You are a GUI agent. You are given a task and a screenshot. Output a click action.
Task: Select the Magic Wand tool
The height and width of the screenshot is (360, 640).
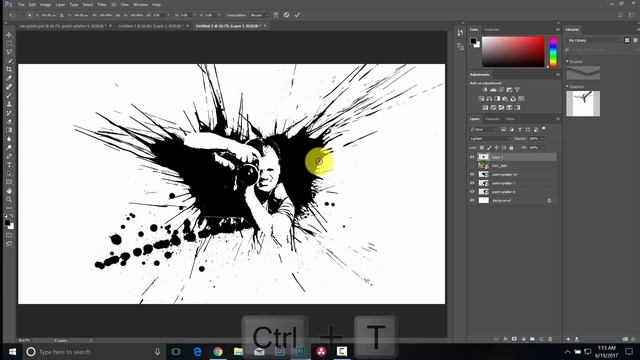(x=9, y=61)
